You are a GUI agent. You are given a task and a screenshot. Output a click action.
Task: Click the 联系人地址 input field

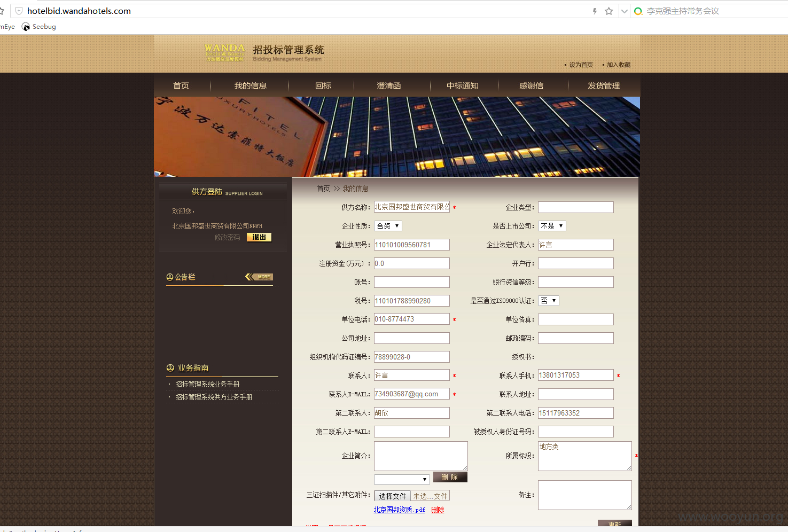click(576, 394)
